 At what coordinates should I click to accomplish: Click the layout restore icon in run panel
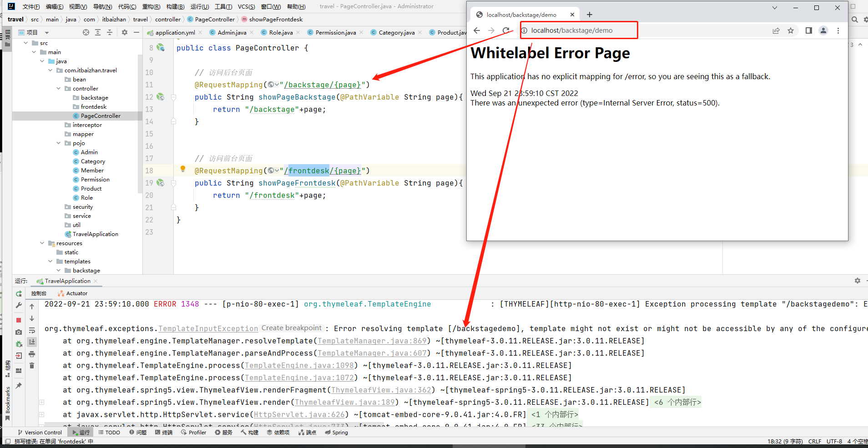tap(19, 371)
